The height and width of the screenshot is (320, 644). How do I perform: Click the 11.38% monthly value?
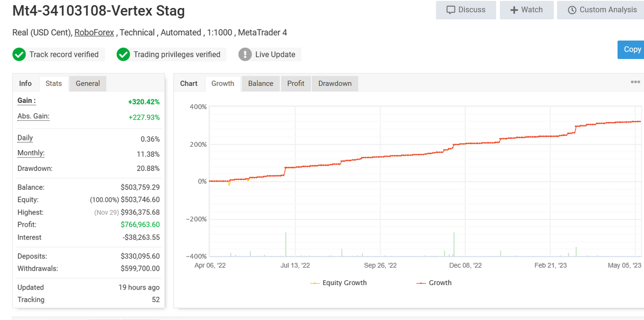click(x=148, y=154)
